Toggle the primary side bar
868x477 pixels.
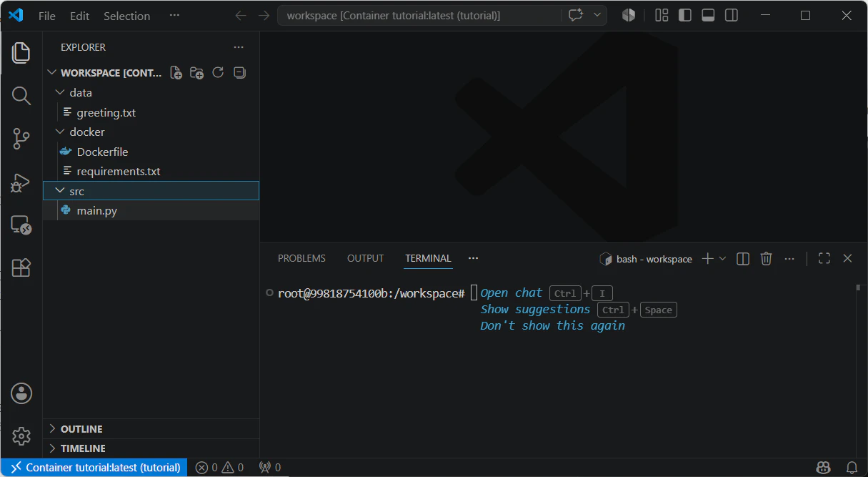click(684, 15)
